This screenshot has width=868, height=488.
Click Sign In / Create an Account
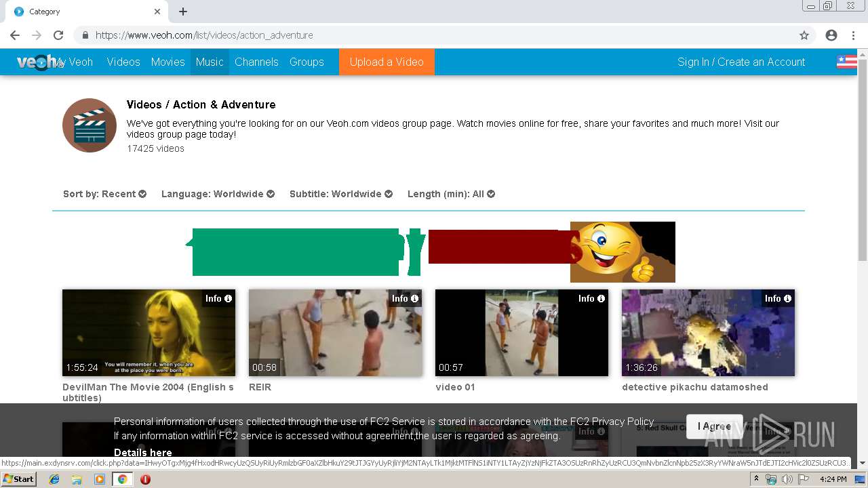pos(741,62)
